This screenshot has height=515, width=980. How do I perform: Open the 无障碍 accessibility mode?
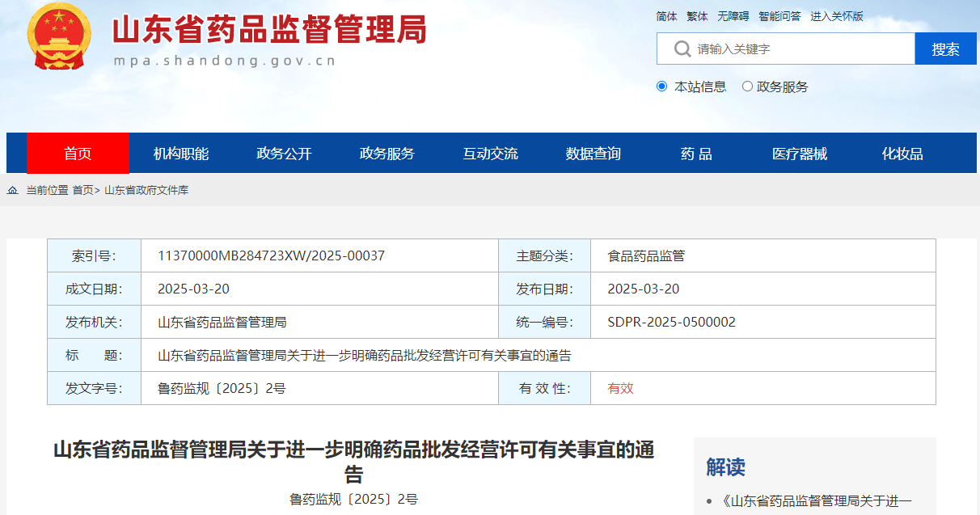733,16
